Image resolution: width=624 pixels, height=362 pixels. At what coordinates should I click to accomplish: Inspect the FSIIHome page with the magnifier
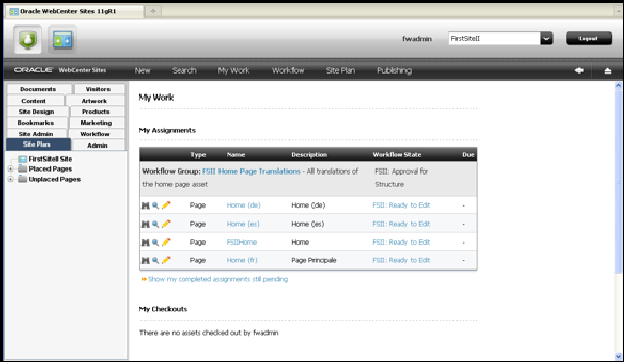(155, 242)
